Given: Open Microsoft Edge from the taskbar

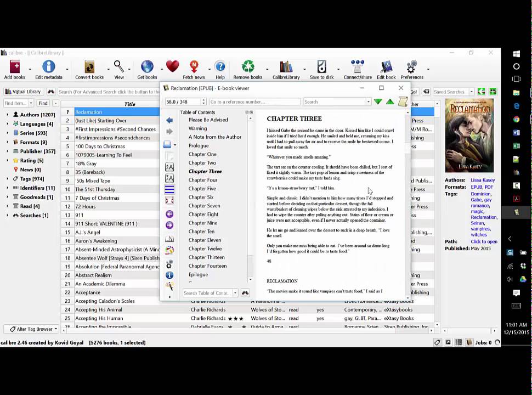Looking at the screenshot, I should click(x=517, y=106).
